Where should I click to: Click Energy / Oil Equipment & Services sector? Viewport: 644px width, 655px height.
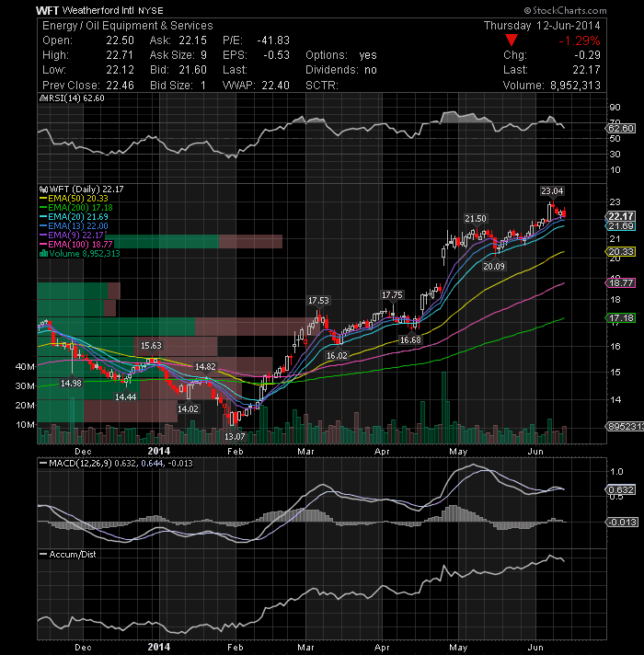coord(127,26)
